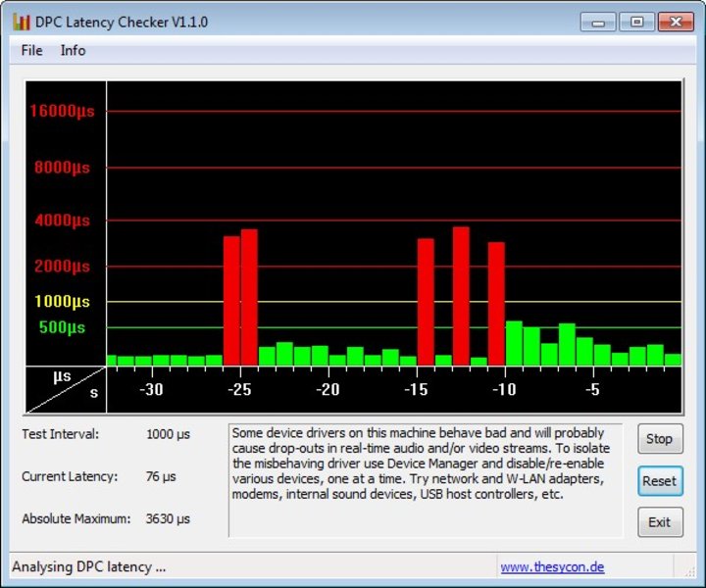Click the -5 time axis label
The height and width of the screenshot is (588, 706).
click(592, 389)
